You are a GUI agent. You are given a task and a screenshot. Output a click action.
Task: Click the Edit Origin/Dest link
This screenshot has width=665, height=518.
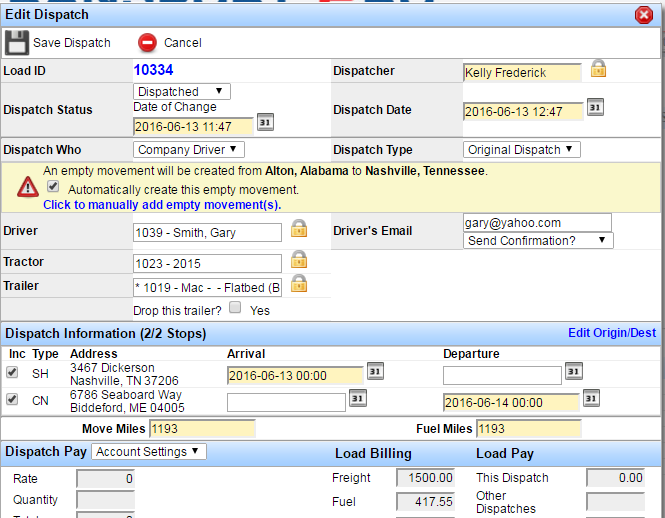pos(612,333)
